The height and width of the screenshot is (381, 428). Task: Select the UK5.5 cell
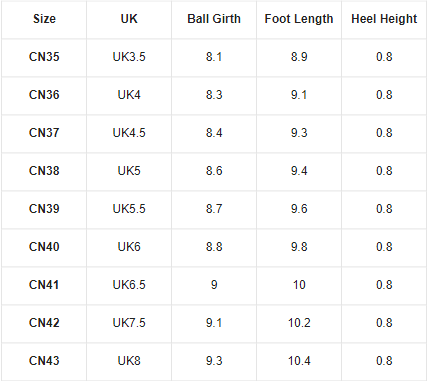point(129,209)
